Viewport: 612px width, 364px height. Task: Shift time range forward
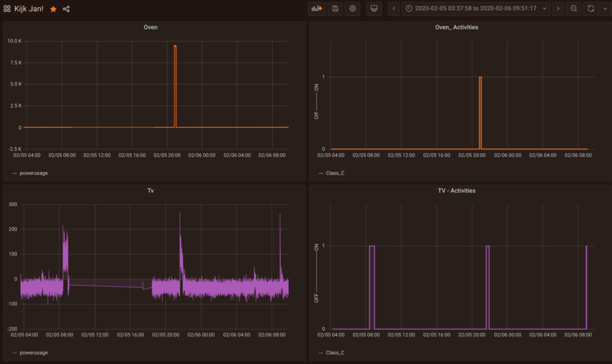(558, 8)
